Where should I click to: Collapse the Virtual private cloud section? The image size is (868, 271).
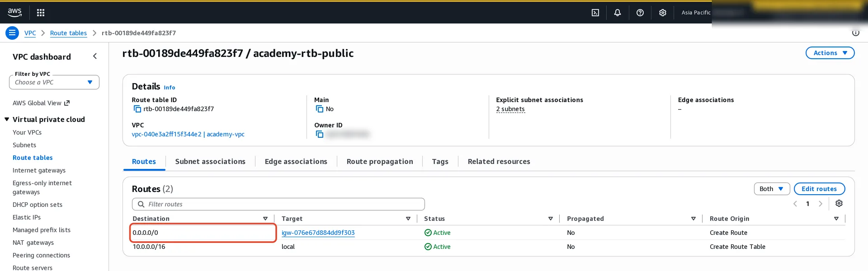pos(7,119)
